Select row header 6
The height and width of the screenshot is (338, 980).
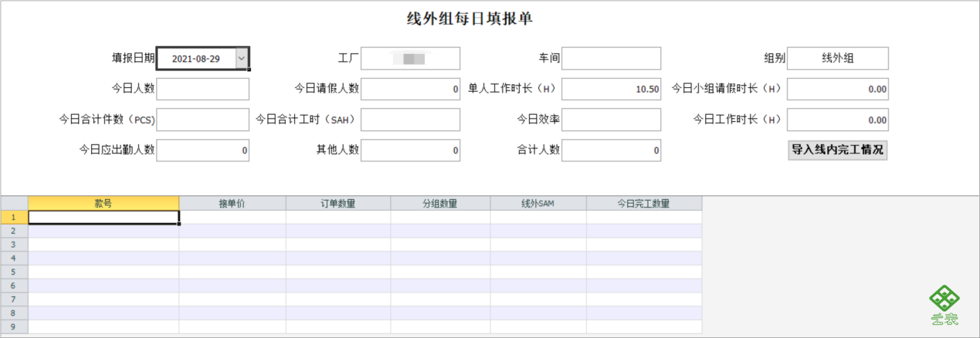pos(14,286)
